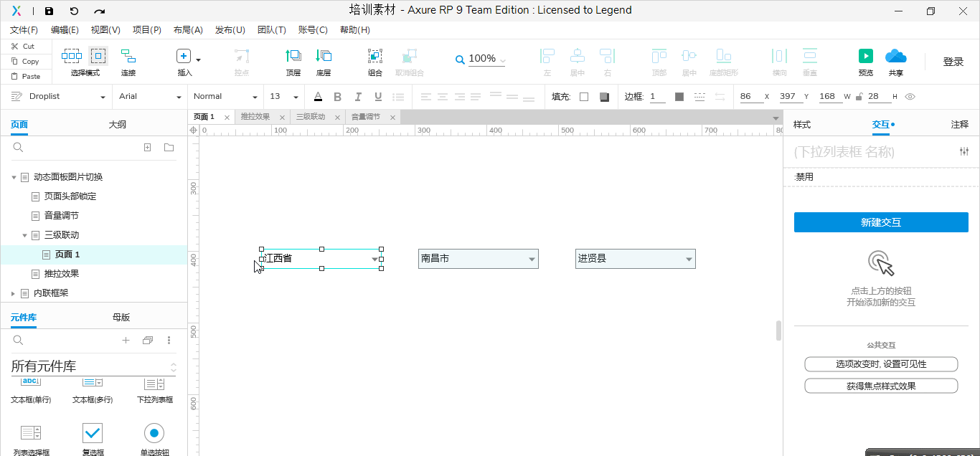Viewport: 980px width, 456px height.
Task: Open the 视图(V) menu
Action: [x=105, y=30]
